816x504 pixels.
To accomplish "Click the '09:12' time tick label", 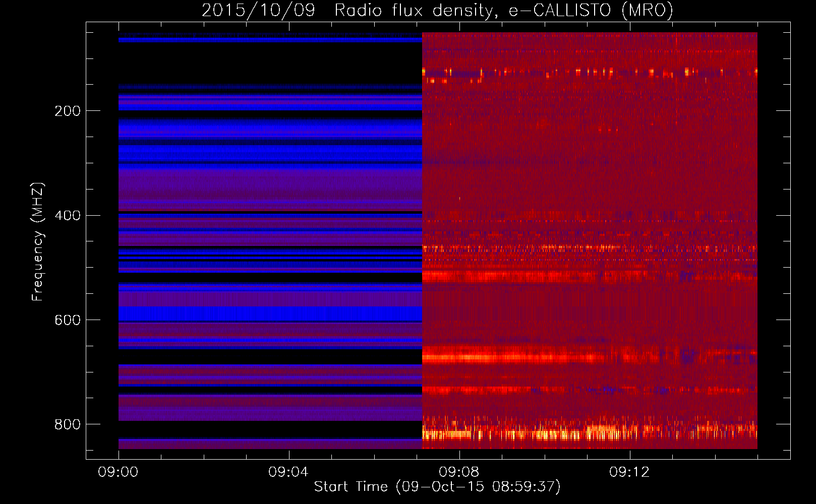I will [x=629, y=472].
